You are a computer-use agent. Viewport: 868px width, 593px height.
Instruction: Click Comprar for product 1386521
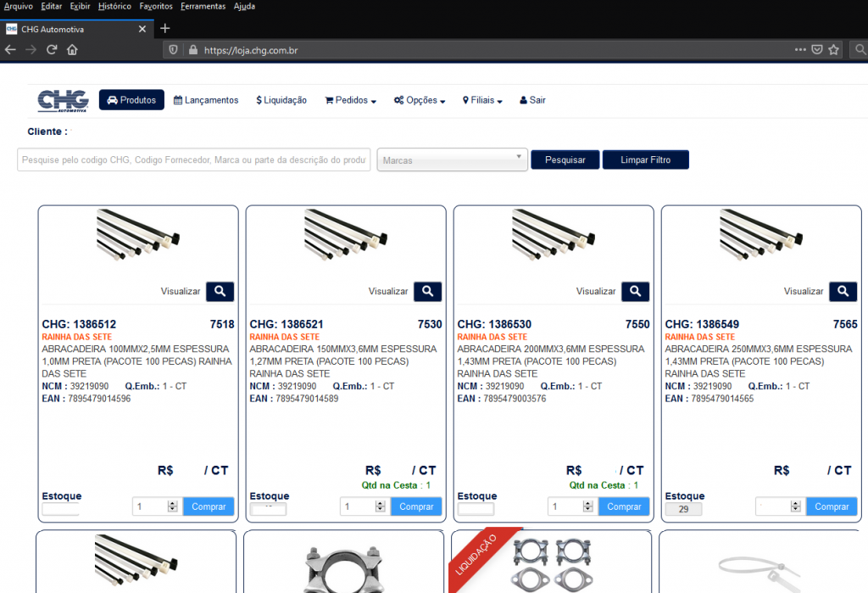tap(416, 506)
